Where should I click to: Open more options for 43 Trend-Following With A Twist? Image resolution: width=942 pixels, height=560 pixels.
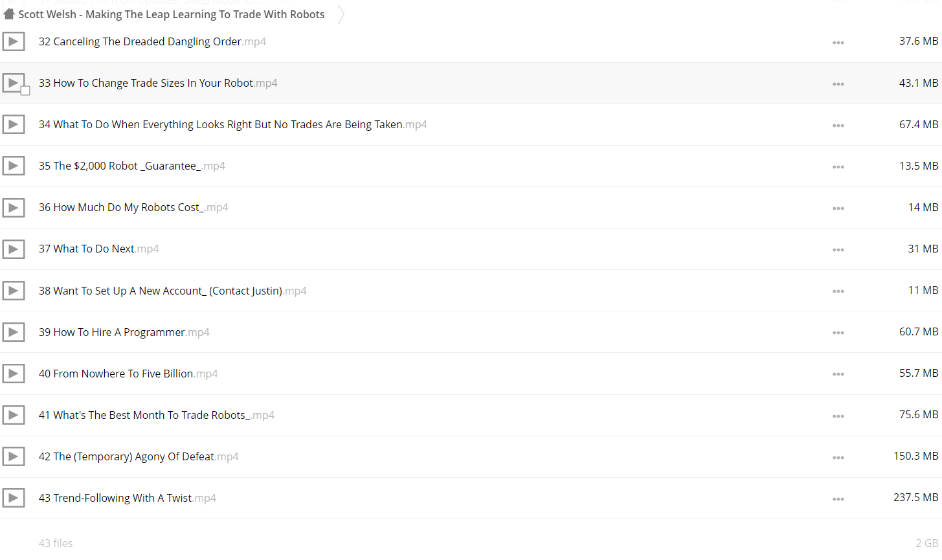point(838,499)
